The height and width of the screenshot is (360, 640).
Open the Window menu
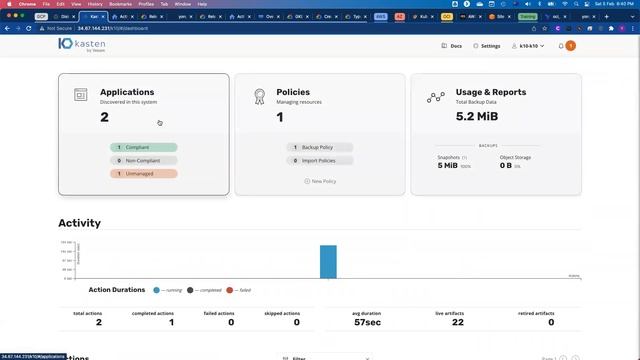tap(182, 4)
